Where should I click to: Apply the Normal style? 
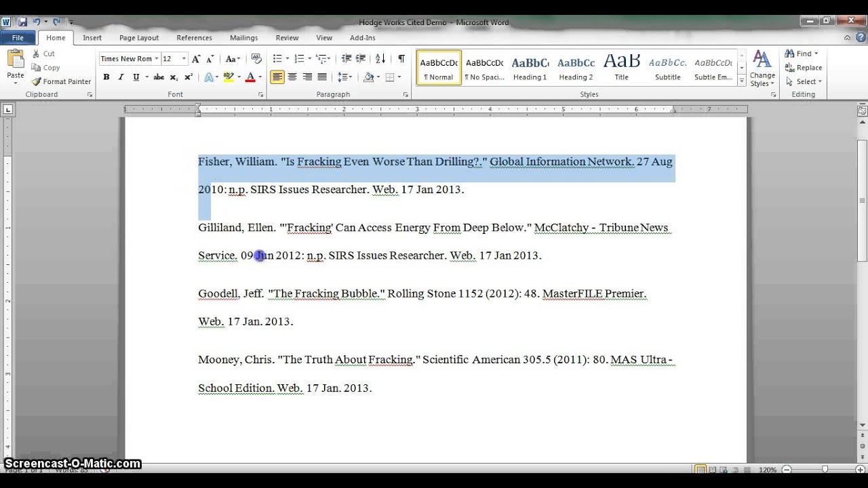tap(439, 68)
